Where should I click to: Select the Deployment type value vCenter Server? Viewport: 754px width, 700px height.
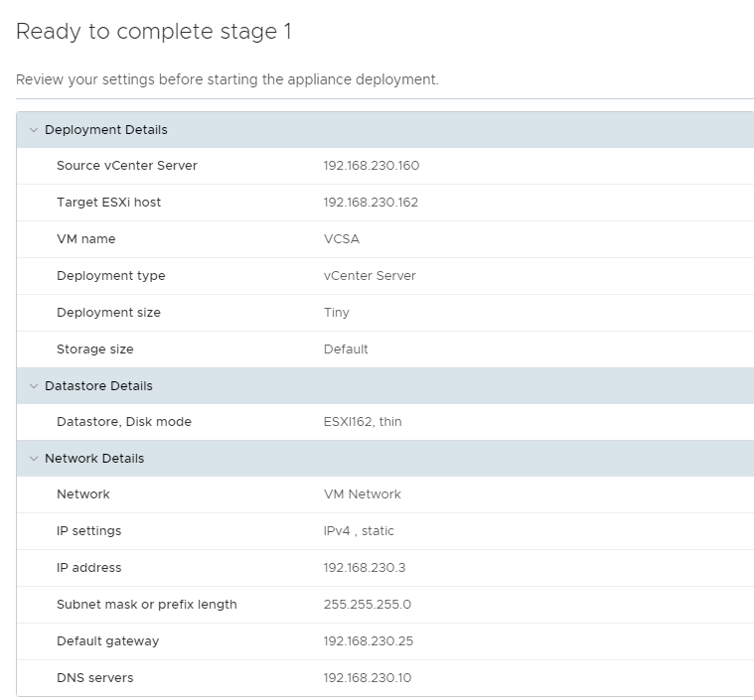pyautogui.click(x=370, y=276)
